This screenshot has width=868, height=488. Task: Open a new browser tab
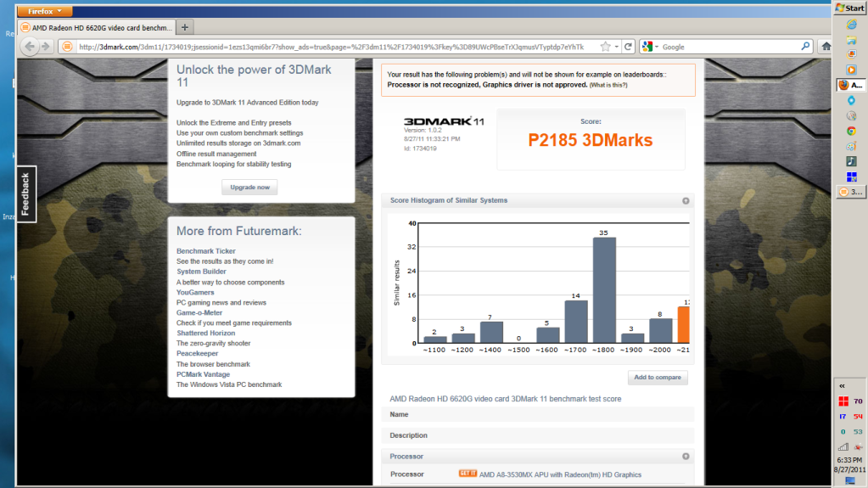click(185, 27)
